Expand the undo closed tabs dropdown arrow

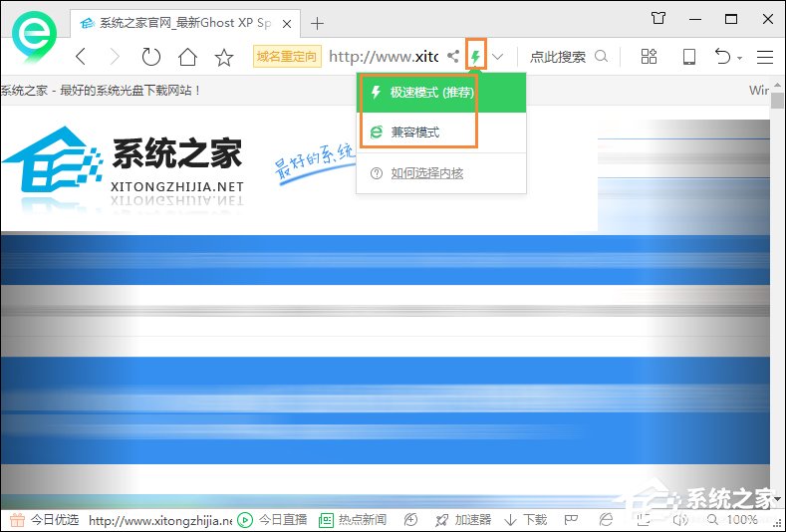click(740, 59)
